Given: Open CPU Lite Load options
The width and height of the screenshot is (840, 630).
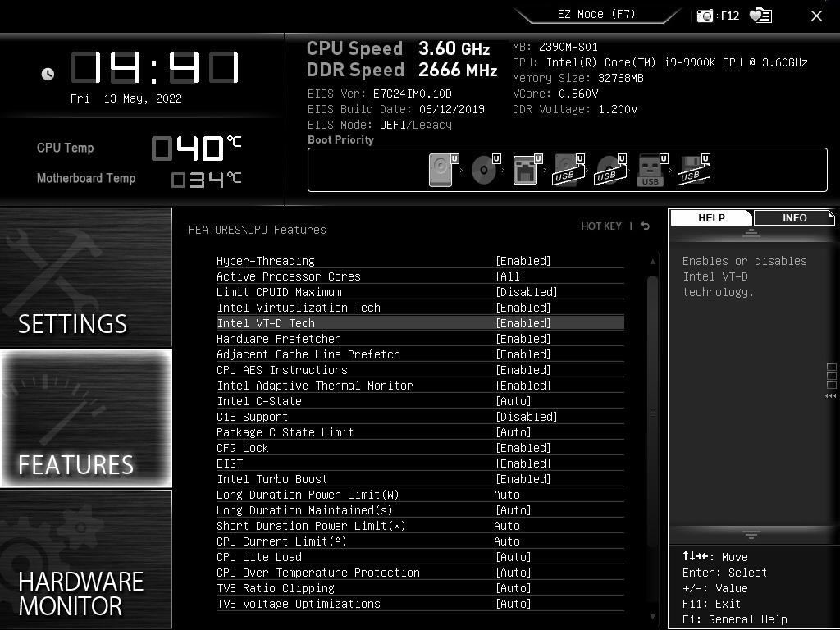Looking at the screenshot, I should (x=420, y=557).
